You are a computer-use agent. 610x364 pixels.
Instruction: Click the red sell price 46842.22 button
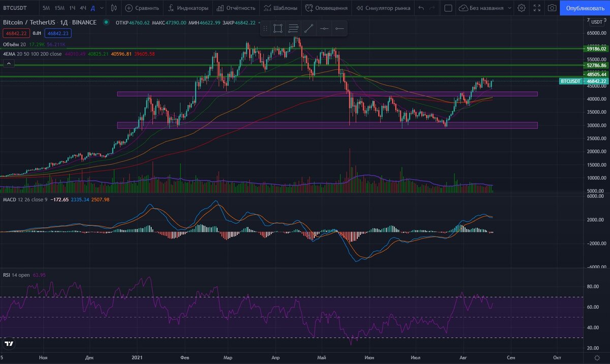pyautogui.click(x=15, y=33)
